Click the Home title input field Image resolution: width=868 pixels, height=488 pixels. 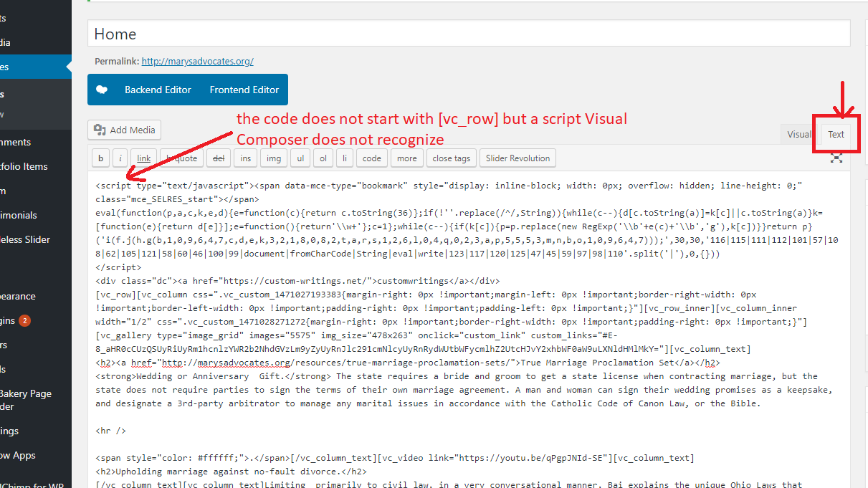(469, 34)
